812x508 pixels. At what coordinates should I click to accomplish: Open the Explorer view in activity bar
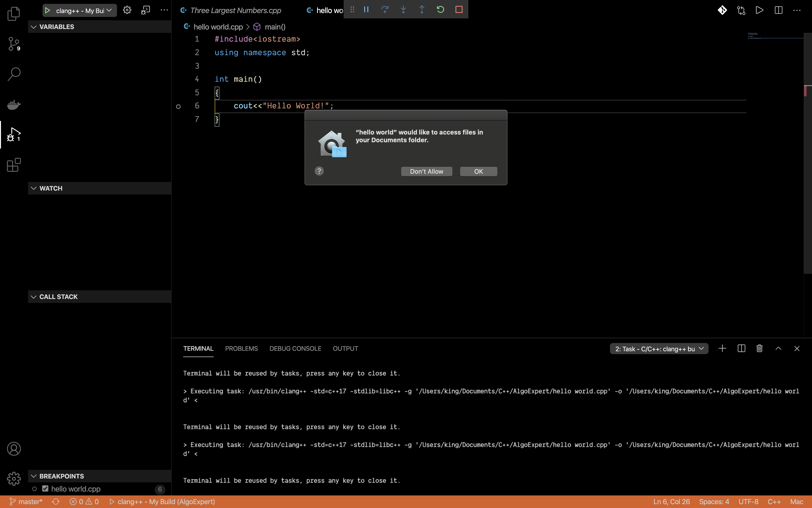14,14
